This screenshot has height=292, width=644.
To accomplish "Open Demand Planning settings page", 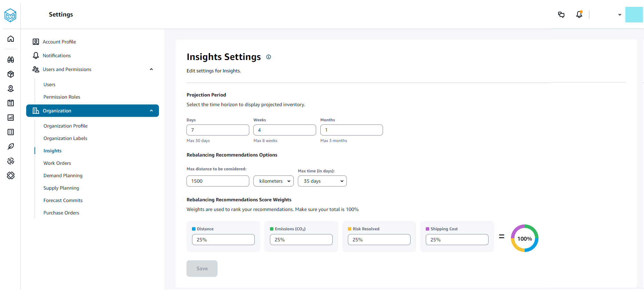I will [63, 175].
